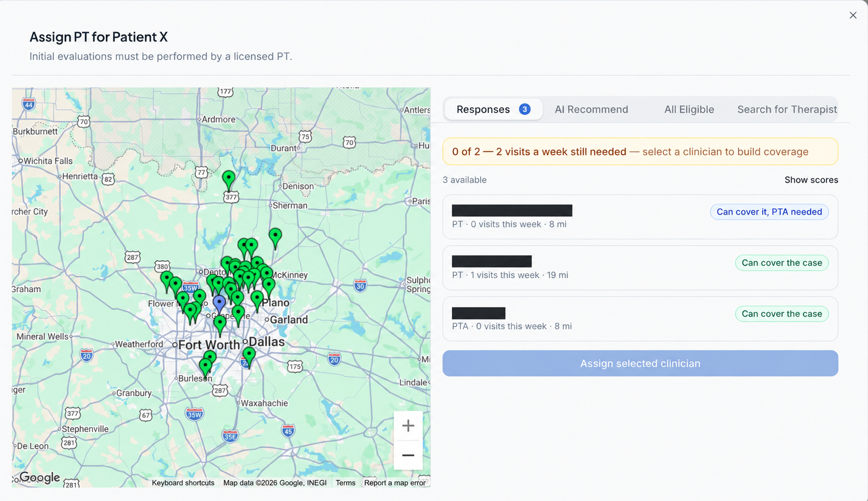
Task: Click 'Can cover the case' badge on PTA row
Action: click(782, 314)
